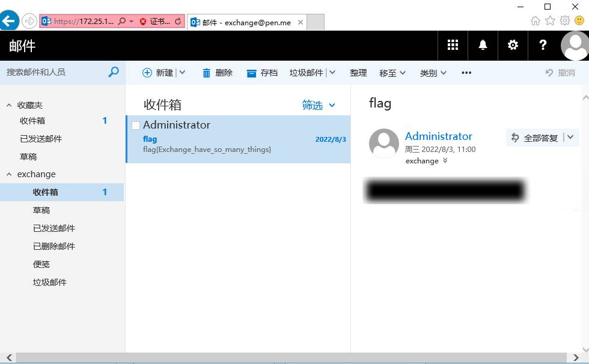Click the search magnifier icon
Viewport: 589px width, 364px height.
114,71
